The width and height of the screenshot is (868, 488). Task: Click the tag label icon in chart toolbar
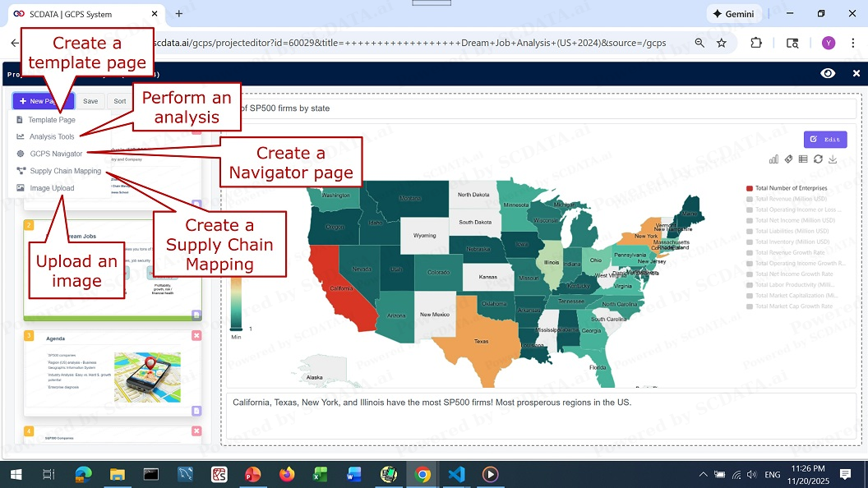pos(788,159)
